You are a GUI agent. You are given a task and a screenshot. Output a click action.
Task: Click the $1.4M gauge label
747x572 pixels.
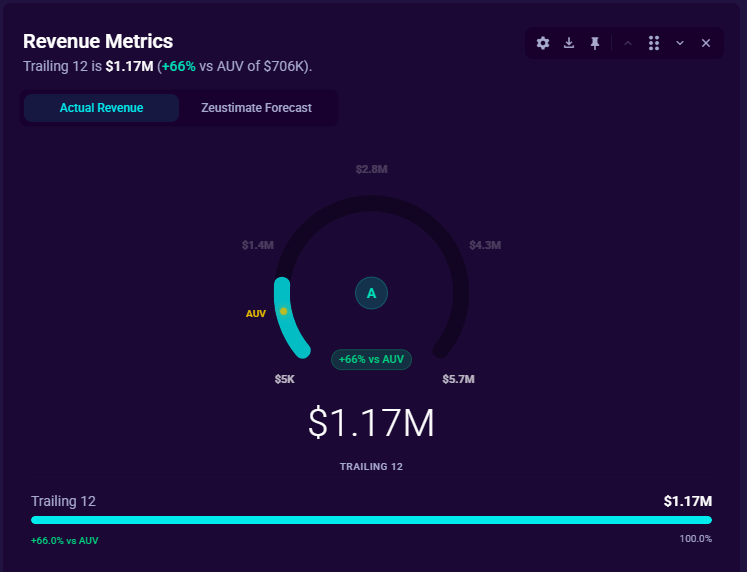(x=258, y=245)
